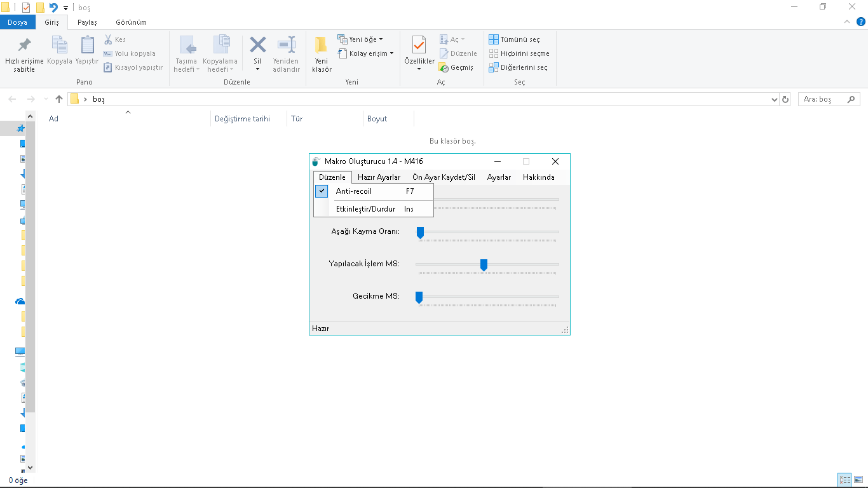This screenshot has width=868, height=488.
Task: Click the Explorer back arrow
Action: (x=13, y=99)
